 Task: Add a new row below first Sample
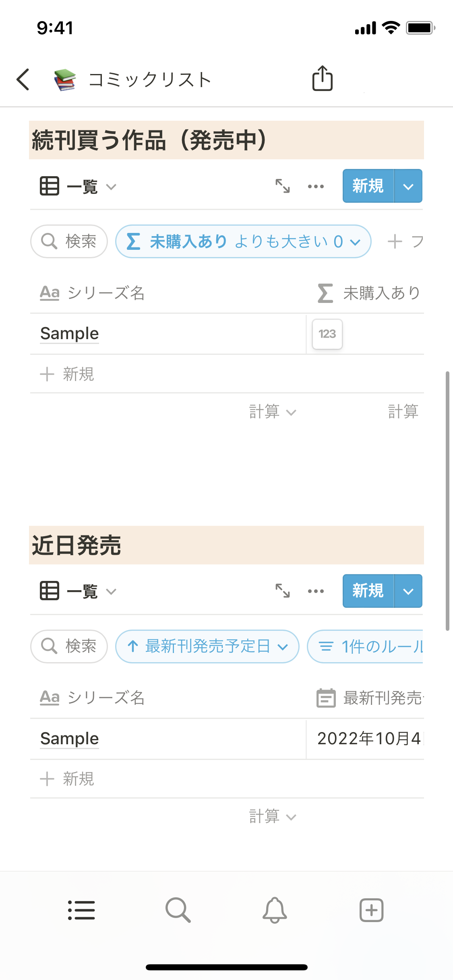pos(67,374)
